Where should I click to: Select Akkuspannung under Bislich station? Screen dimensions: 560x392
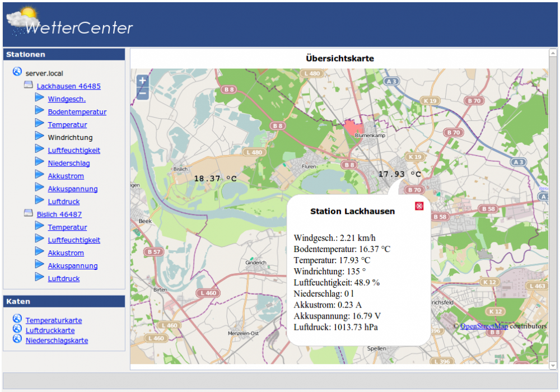(x=72, y=266)
